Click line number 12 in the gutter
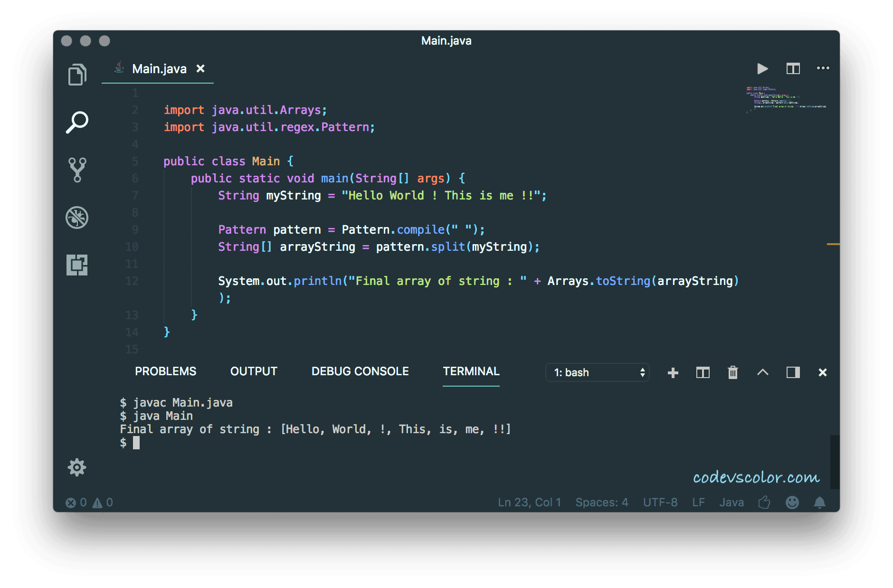 tap(132, 281)
